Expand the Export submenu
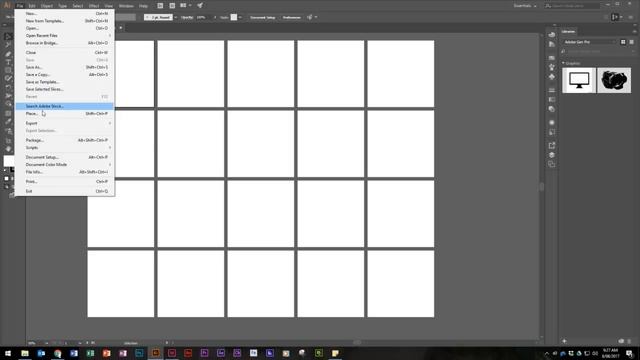 point(64,123)
